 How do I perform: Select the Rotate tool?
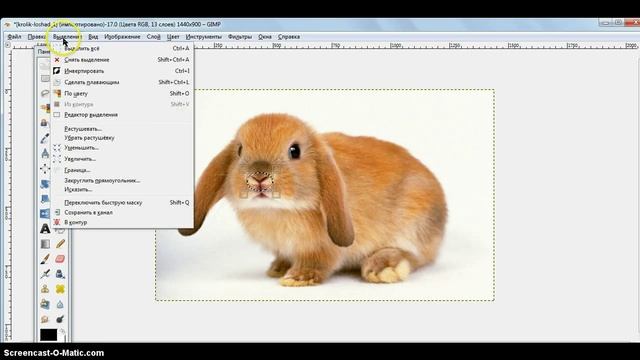coord(45,184)
